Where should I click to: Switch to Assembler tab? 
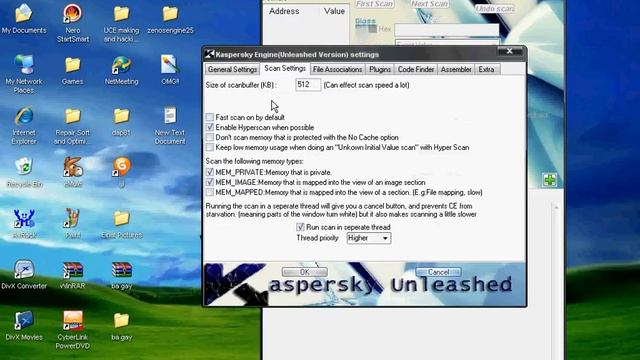(456, 69)
